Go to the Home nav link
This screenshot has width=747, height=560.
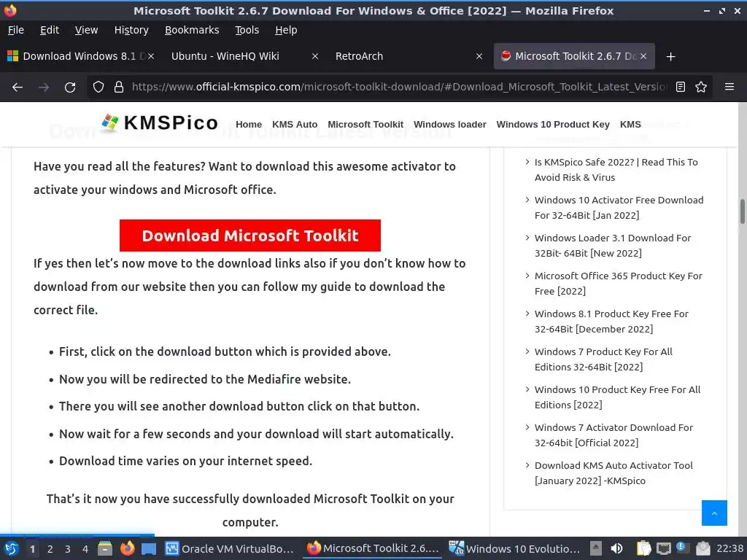249,124
